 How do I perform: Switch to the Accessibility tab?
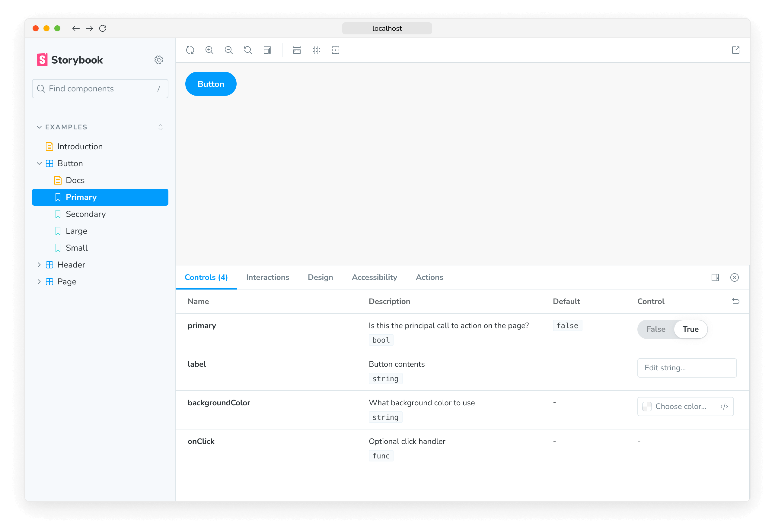pyautogui.click(x=374, y=277)
